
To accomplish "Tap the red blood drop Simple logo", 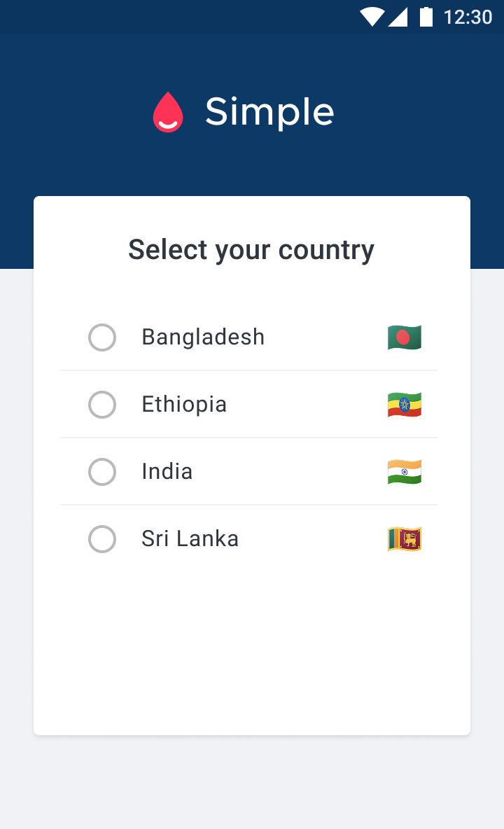I will (x=168, y=112).
